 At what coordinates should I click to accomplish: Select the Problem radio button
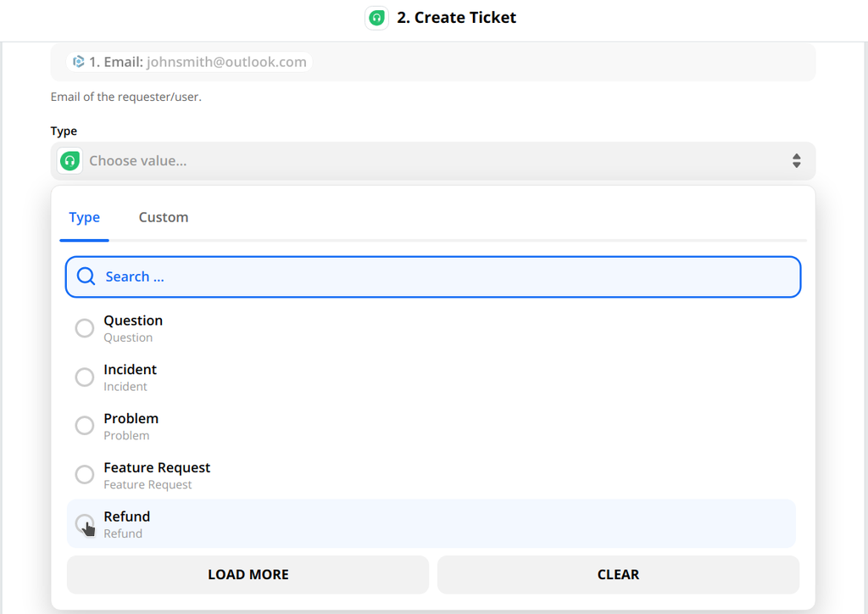(x=84, y=425)
